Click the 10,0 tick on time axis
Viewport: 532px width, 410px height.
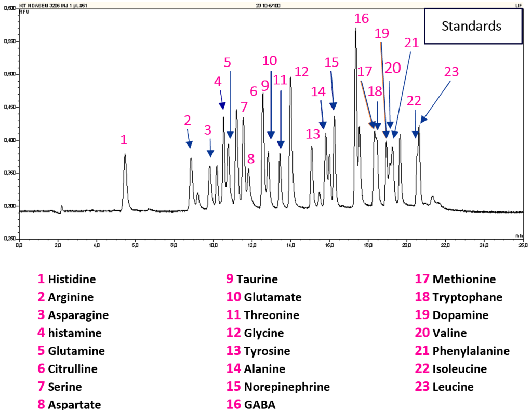coord(213,245)
